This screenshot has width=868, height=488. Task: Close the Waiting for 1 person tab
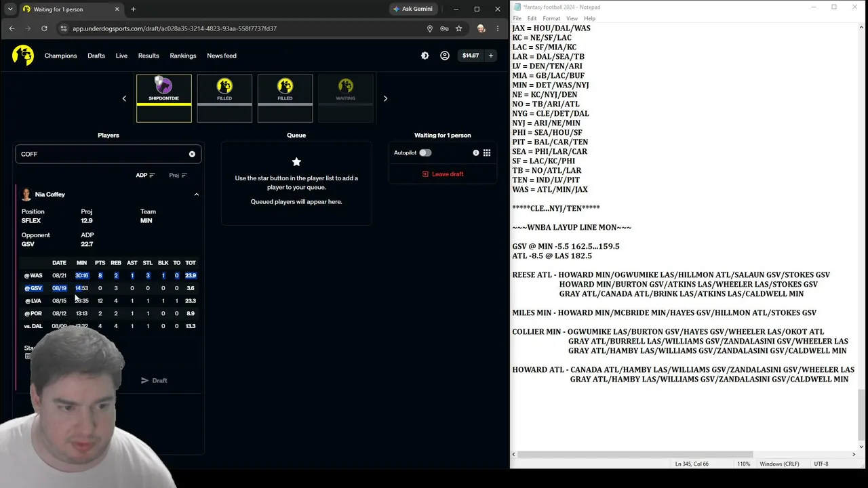click(117, 9)
